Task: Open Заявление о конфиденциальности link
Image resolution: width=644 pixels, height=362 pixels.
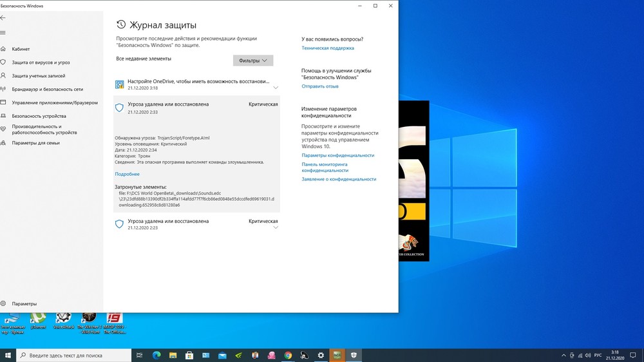Action: (x=339, y=179)
